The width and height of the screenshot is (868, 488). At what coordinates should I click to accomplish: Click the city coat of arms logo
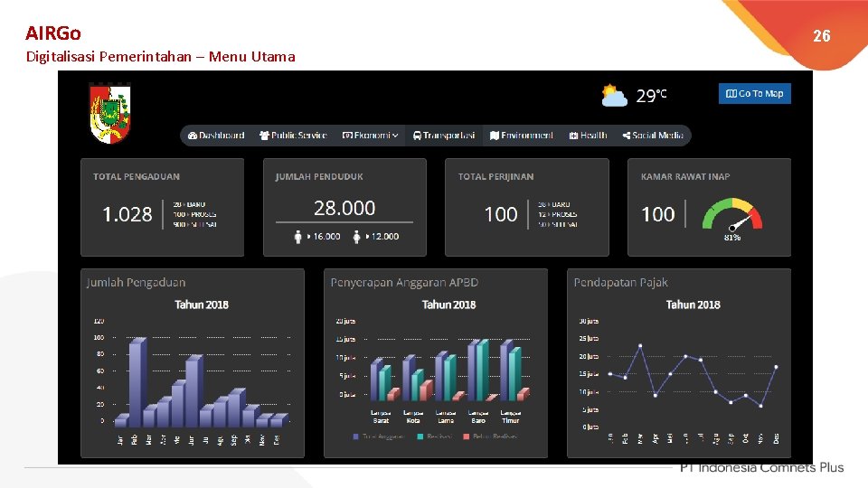click(x=110, y=114)
